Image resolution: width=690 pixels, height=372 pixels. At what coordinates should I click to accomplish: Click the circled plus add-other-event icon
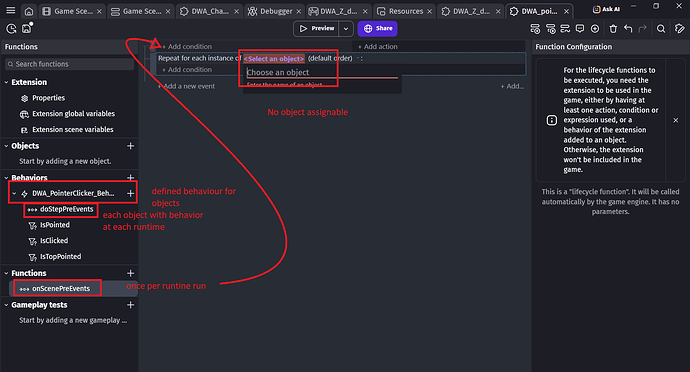(x=595, y=29)
